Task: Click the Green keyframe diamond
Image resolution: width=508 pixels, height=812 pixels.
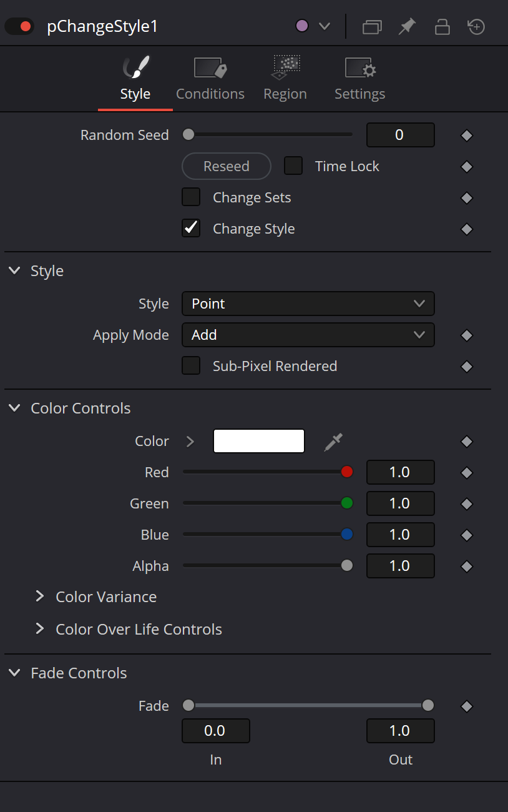Action: pyautogui.click(x=466, y=504)
